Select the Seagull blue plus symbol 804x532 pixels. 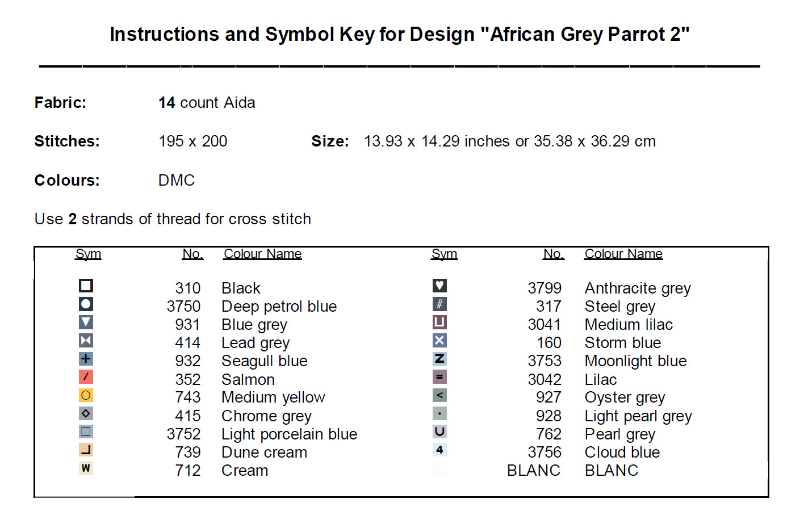(86, 359)
